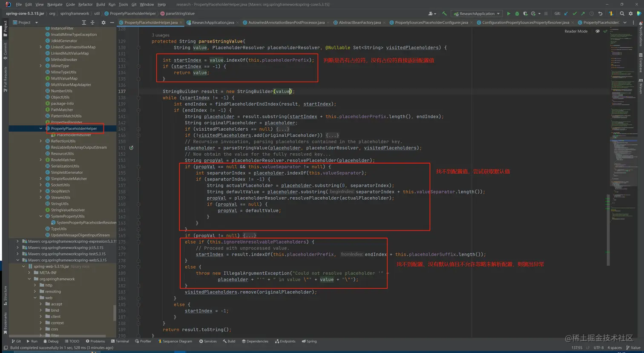Screen dimensions: 644x353
Task: Select StringUtils in project tree
Action: pos(60,204)
